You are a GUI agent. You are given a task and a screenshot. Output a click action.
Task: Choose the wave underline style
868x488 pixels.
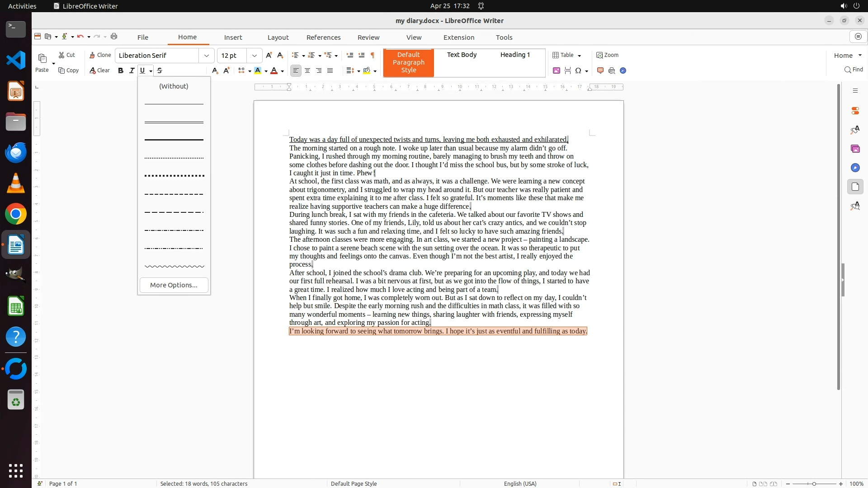coord(174,267)
